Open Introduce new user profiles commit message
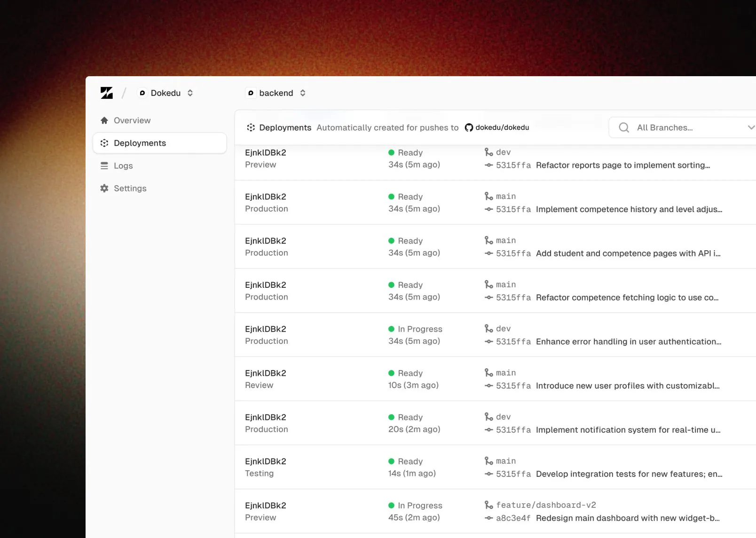 point(628,386)
